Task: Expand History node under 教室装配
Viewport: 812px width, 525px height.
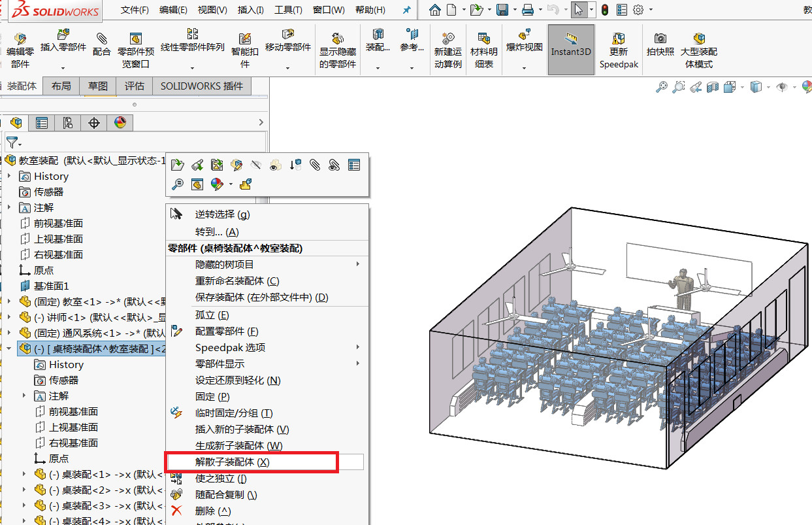Action: click(9, 177)
